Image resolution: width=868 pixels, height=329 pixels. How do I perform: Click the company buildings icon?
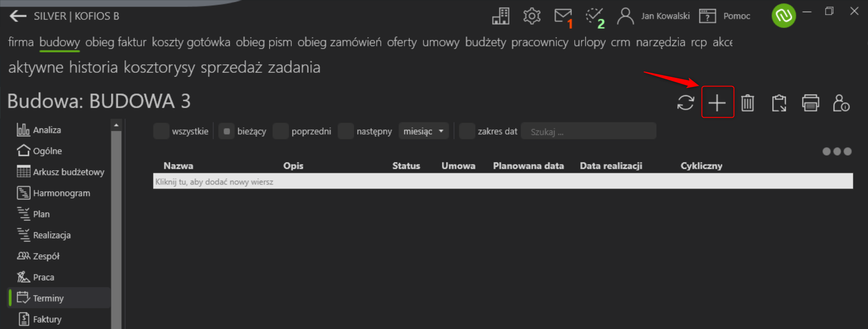pos(500,16)
